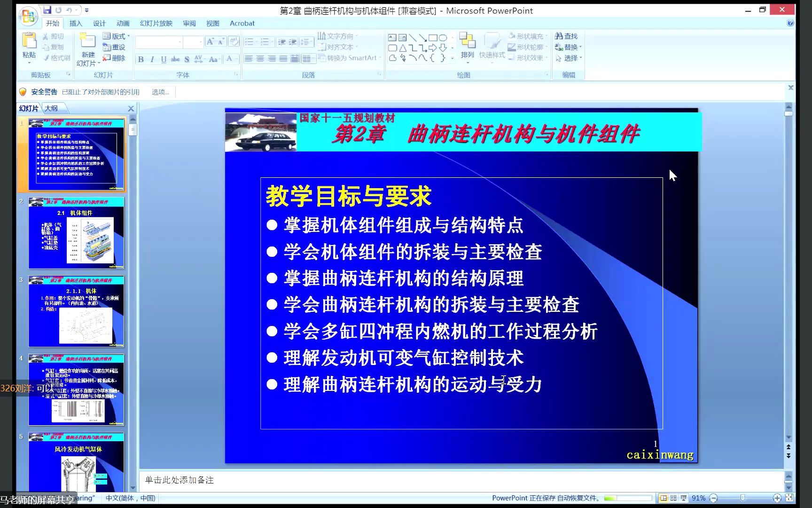Open the font name combo box
Screen dimensions: 812x508
tap(159, 42)
